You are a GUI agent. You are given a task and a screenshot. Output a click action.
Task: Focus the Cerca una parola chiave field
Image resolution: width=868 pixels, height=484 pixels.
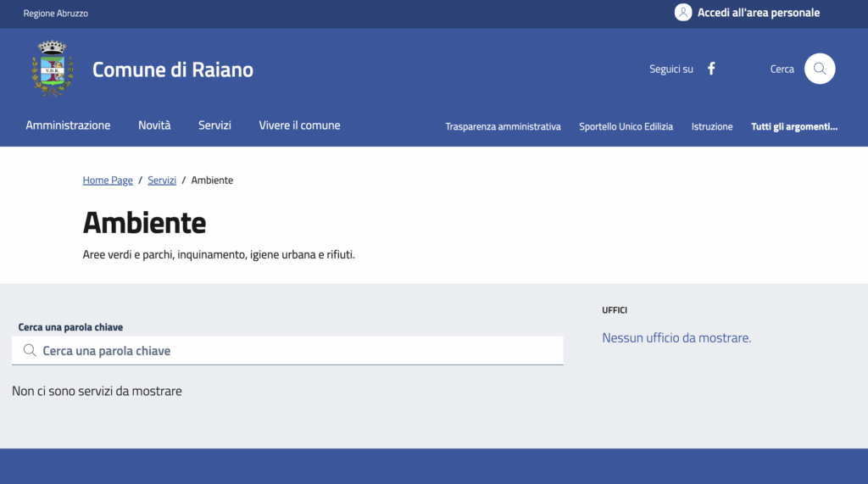pyautogui.click(x=287, y=351)
